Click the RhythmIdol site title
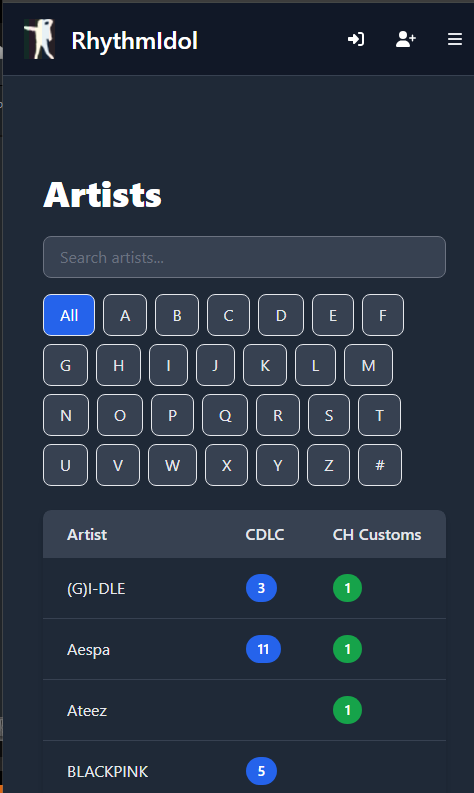 tap(135, 40)
